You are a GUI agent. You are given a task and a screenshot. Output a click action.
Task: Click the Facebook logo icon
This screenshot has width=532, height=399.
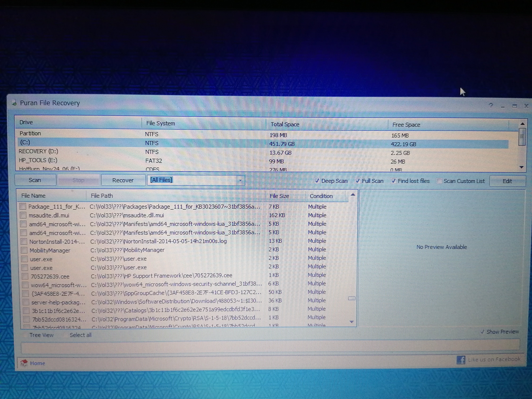pos(461,359)
